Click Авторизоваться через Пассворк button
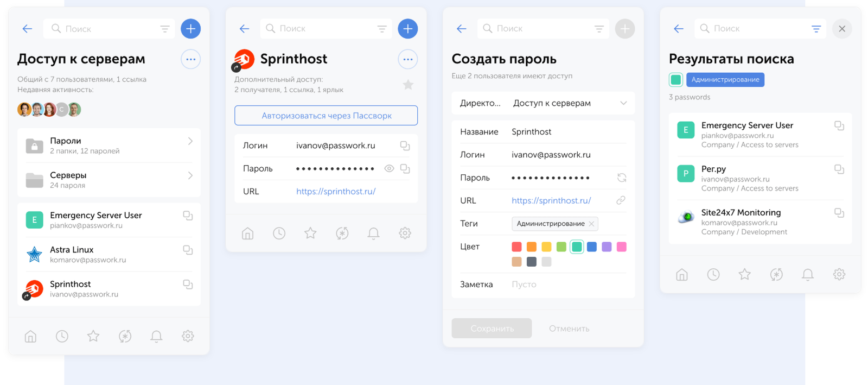This screenshot has width=868, height=385. 326,116
